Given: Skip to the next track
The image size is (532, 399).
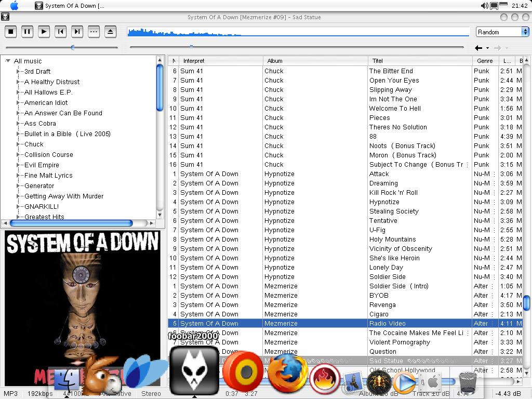Looking at the screenshot, I should (77, 32).
